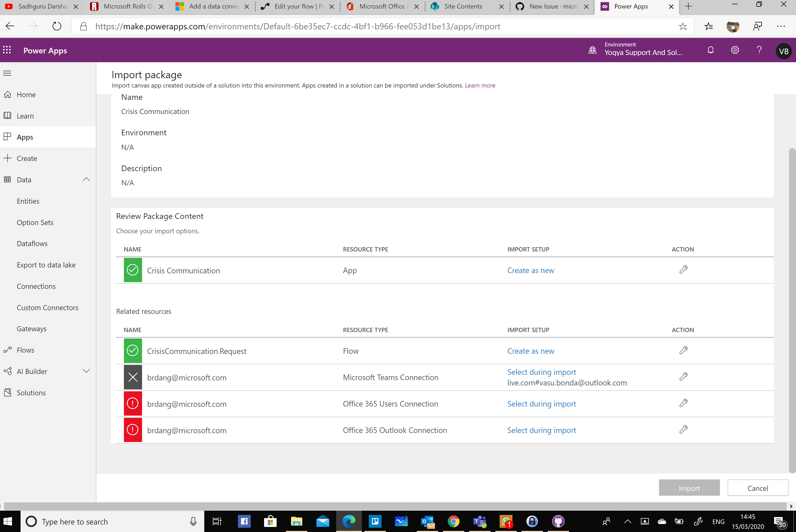
Task: Open settings gear in Power Apps header
Action: click(x=735, y=50)
